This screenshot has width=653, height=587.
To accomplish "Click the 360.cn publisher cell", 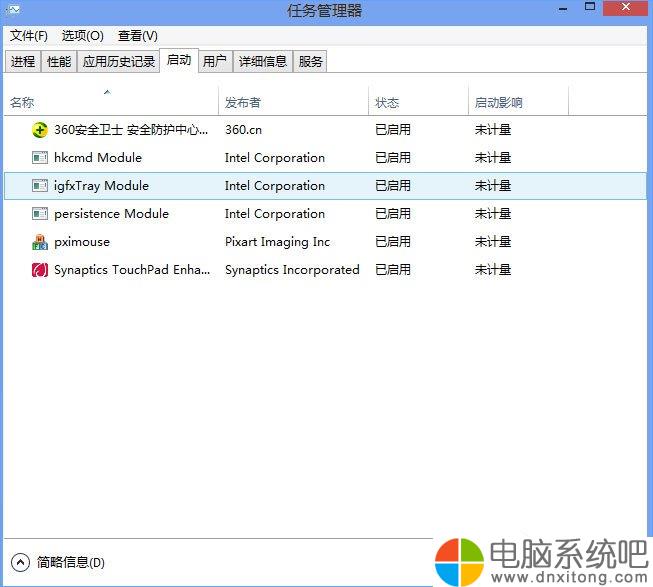I will coord(243,130).
